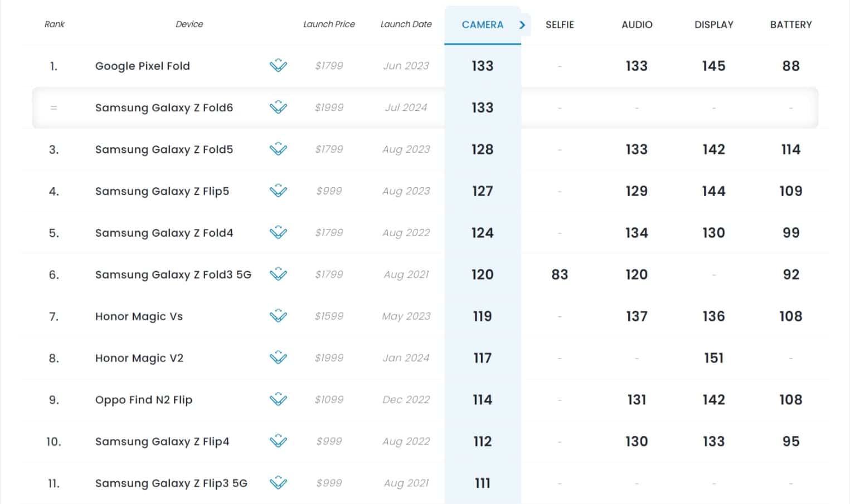Sort by the Launch Date column header
This screenshot has height=504, width=850.
click(x=406, y=24)
